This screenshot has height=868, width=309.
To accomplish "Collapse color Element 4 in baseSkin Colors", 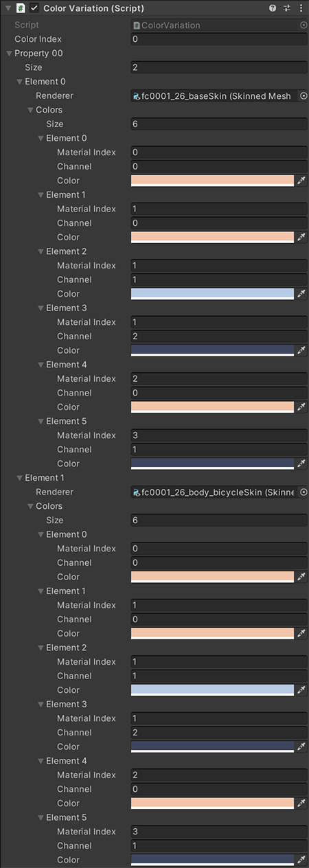I will pos(41,365).
